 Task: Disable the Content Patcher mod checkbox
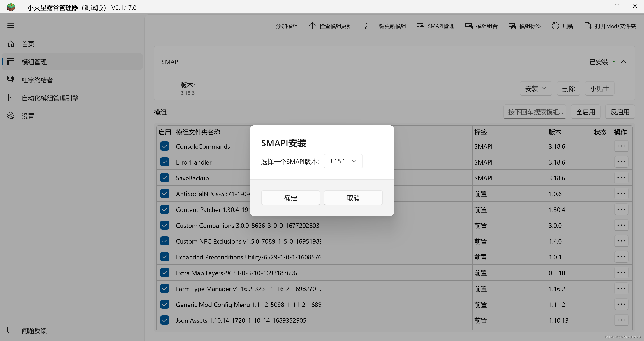165,209
